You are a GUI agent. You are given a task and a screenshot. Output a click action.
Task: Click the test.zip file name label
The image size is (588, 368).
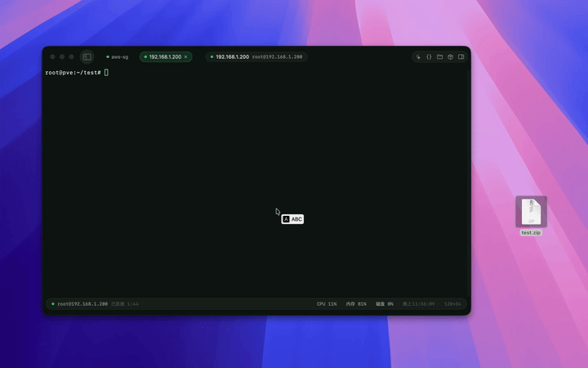pos(531,233)
